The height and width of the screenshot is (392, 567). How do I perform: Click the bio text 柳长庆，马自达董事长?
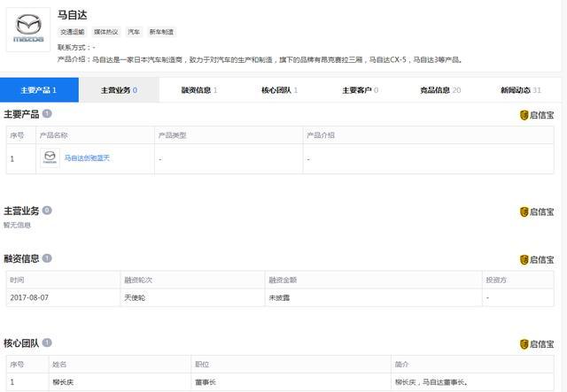[x=431, y=382]
